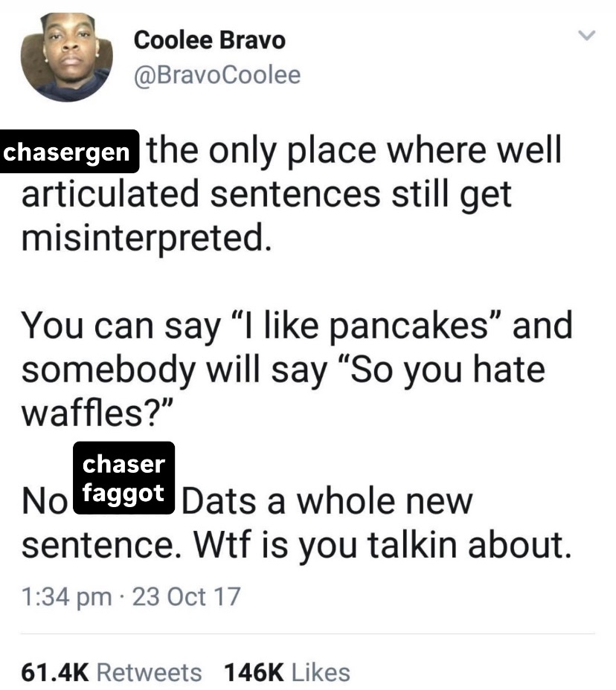Visit the @BravoCoolee handle

coord(217,75)
